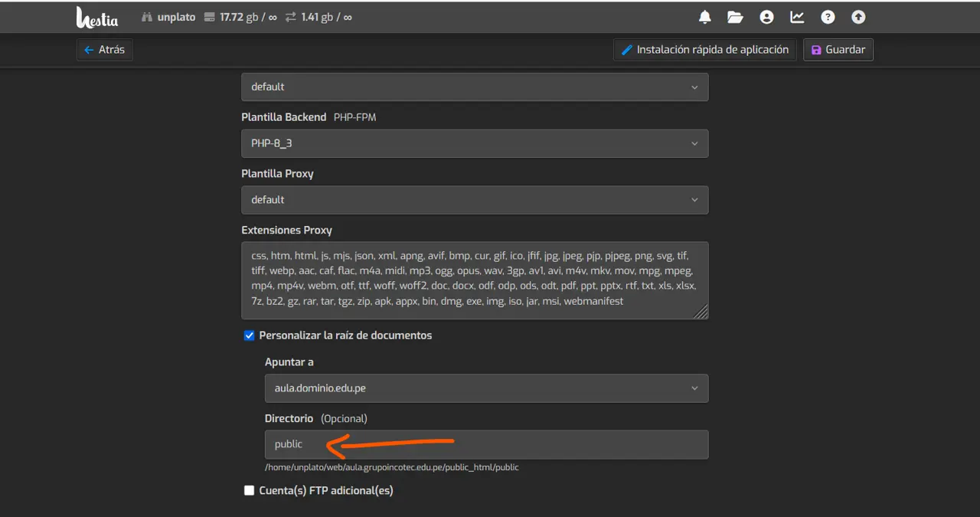Click the /home/unplato/web path hint text

click(391, 467)
